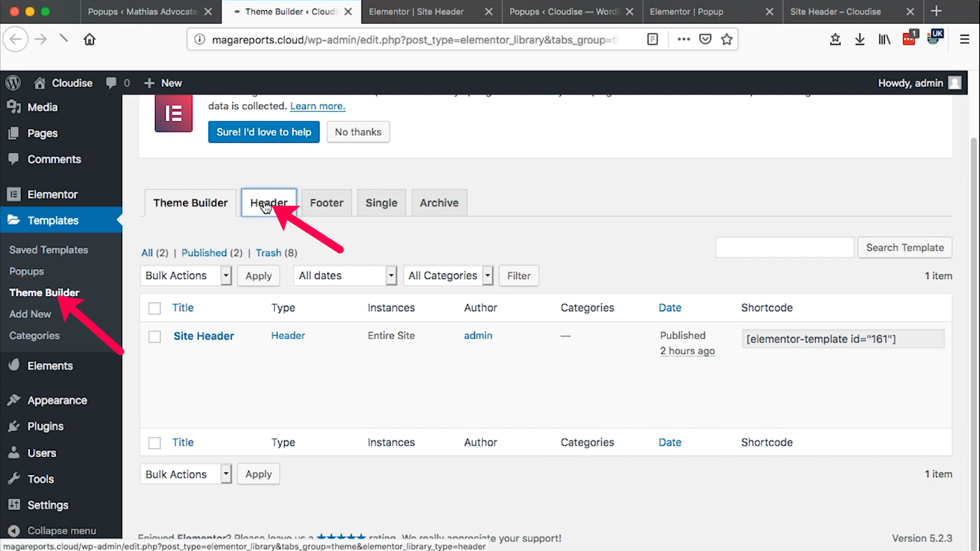Screen dimensions: 980x551
Task: Click the browser back arrow button
Action: point(17,39)
